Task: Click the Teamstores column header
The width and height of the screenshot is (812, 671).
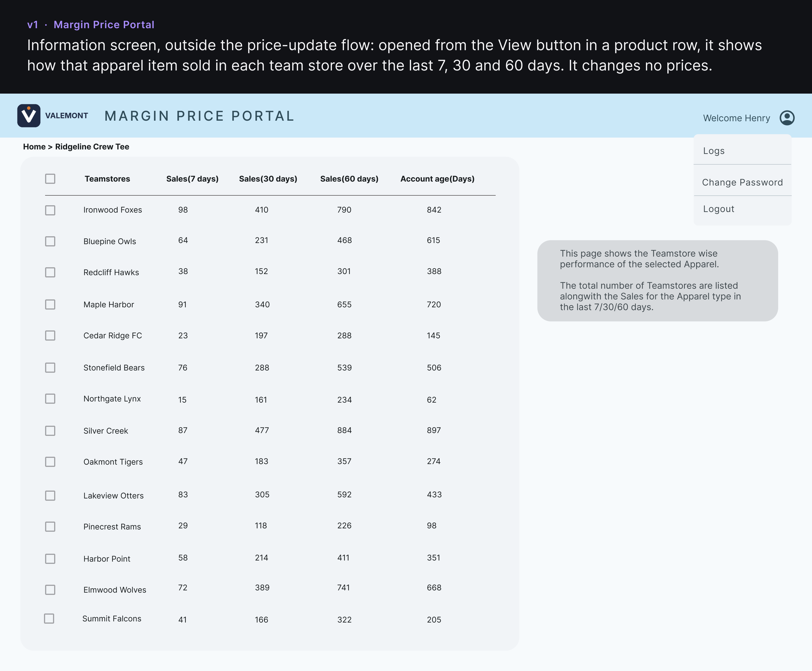Action: pos(107,179)
